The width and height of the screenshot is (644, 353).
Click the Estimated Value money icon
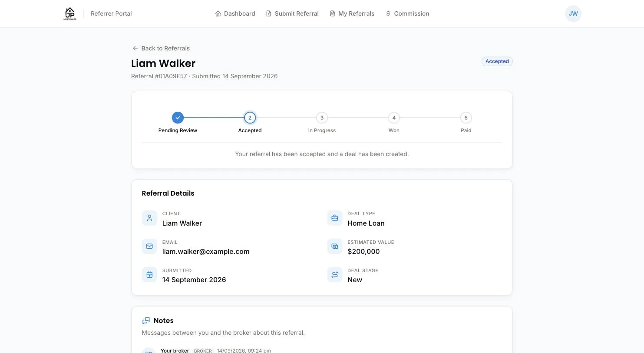[335, 246]
